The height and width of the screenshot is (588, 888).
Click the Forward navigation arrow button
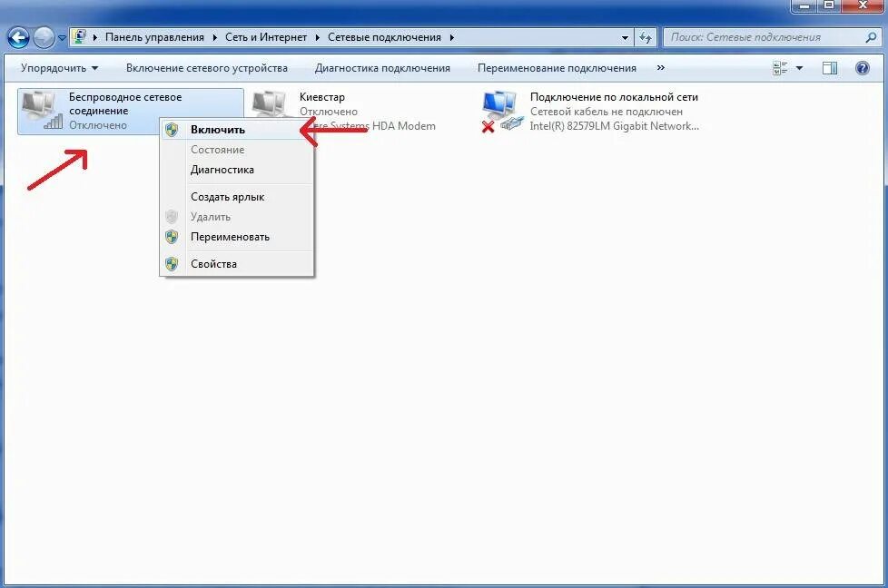point(44,38)
